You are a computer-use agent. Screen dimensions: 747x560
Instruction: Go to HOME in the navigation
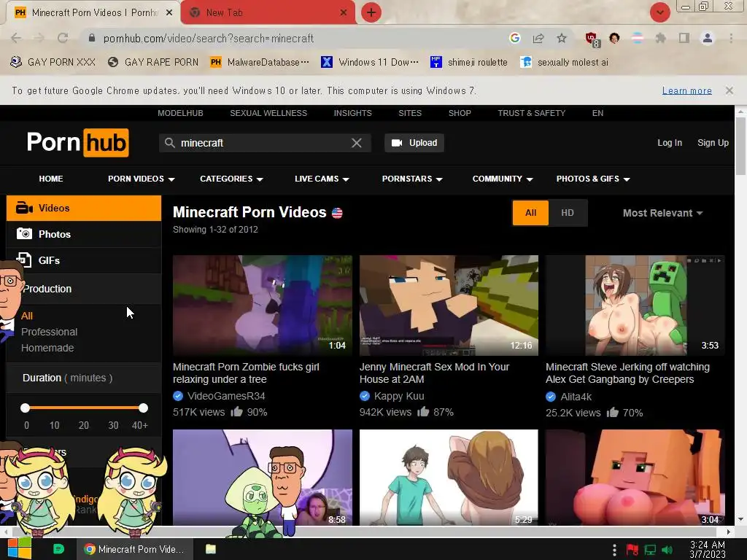click(x=51, y=179)
